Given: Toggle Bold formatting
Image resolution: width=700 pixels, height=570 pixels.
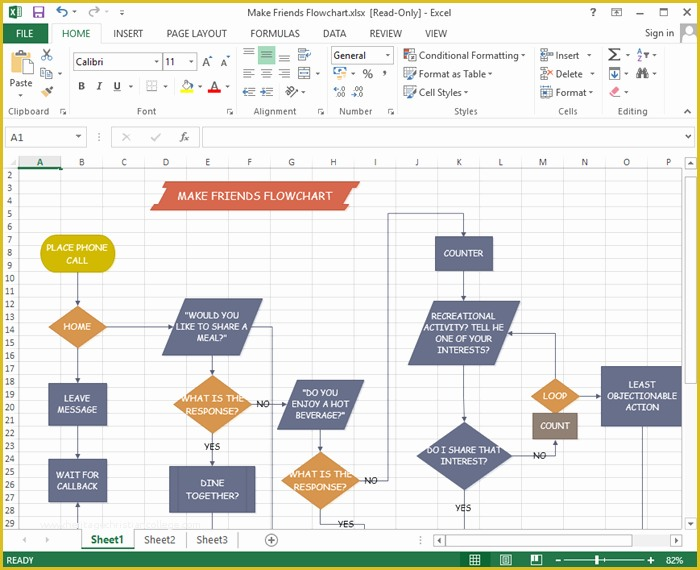Looking at the screenshot, I should click(81, 87).
